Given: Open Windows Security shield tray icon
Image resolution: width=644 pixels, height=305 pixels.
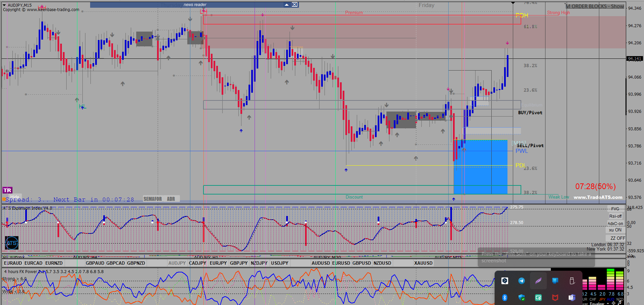Looking at the screenshot, I should point(522,297).
